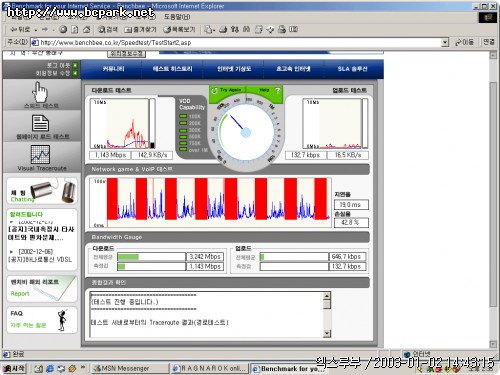Open the Back button history dropdown arrow
Image resolution: width=500 pixels, height=375 pixels.
point(36,30)
